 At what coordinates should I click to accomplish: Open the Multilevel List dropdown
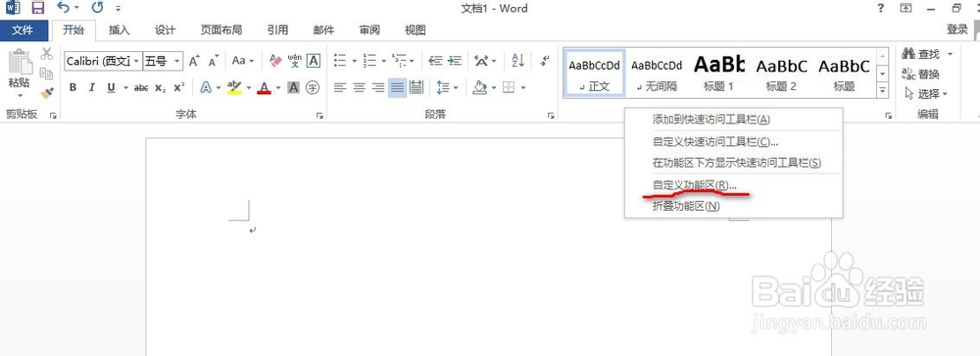(x=403, y=61)
